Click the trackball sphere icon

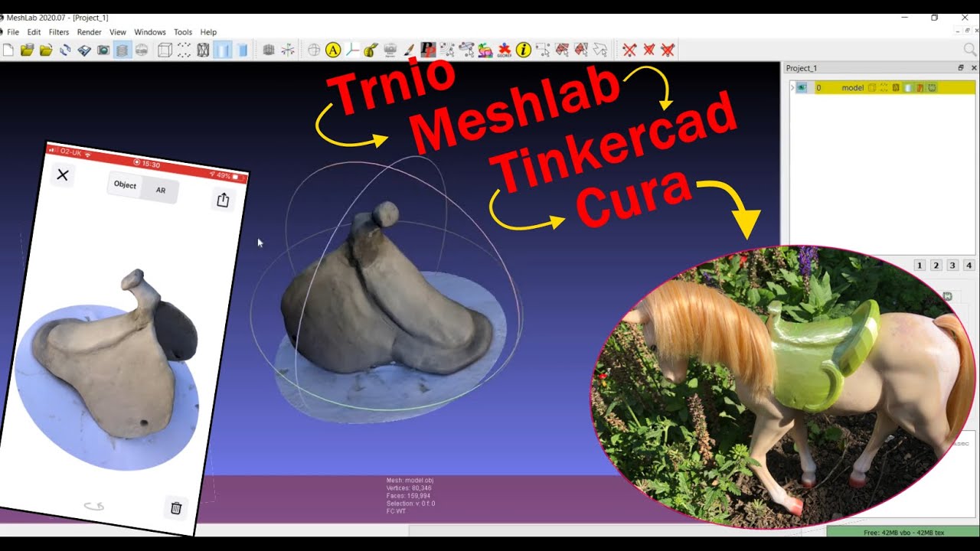pos(314,51)
